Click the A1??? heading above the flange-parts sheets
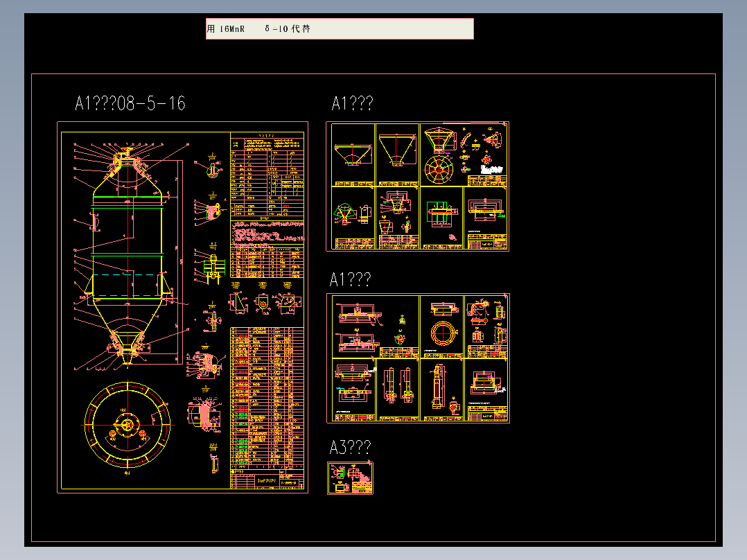 click(x=350, y=279)
